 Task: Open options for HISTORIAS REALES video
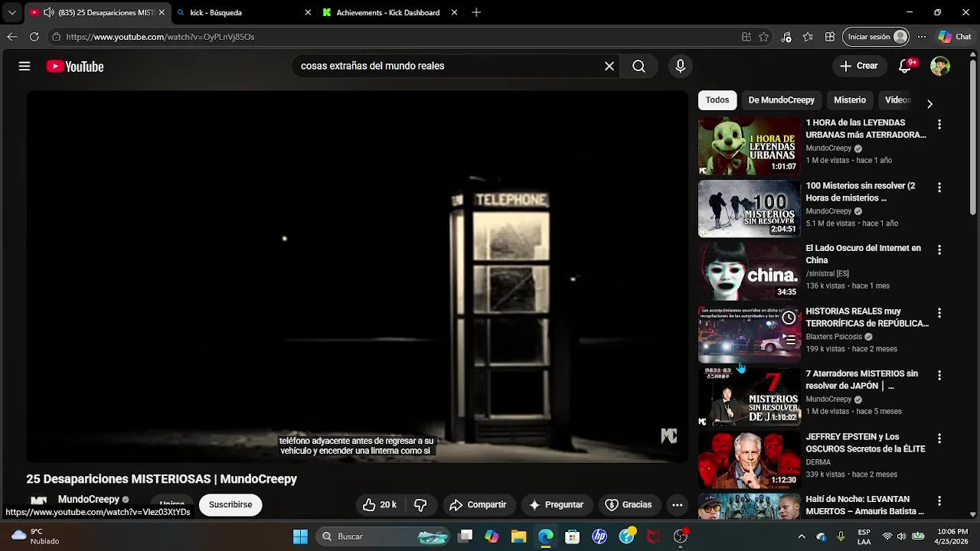[x=939, y=312]
